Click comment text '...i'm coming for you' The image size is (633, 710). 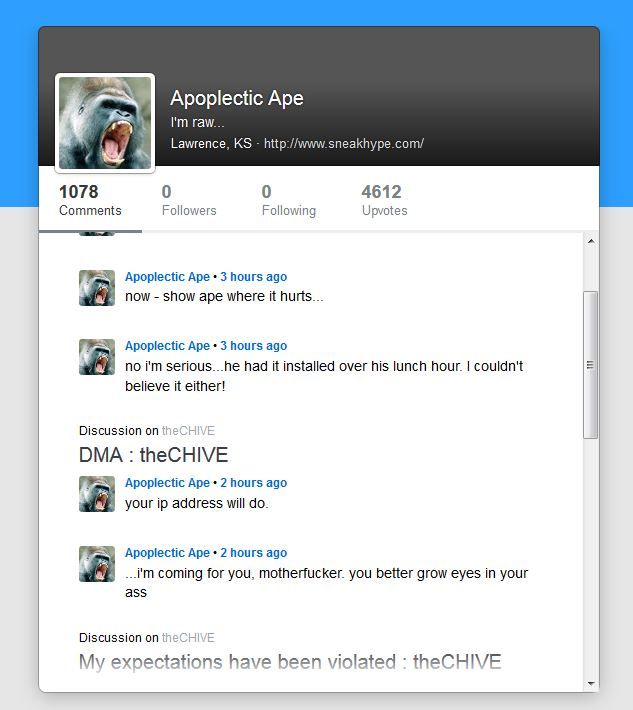pos(326,583)
